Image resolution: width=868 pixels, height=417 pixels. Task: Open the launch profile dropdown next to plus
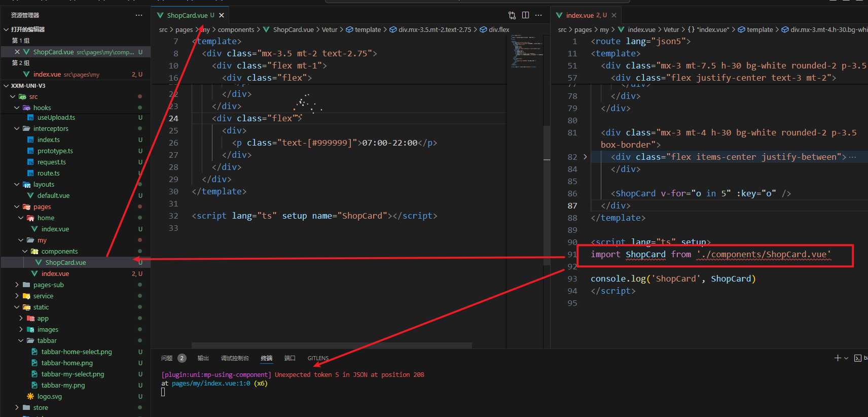click(x=846, y=358)
